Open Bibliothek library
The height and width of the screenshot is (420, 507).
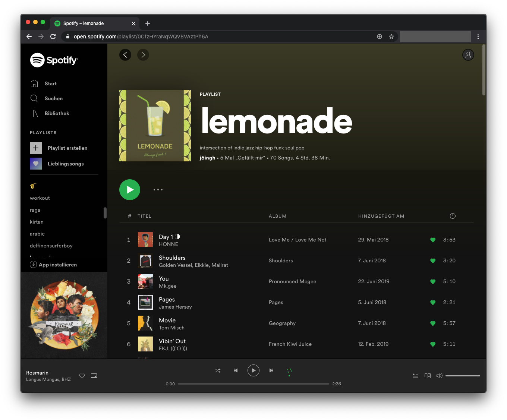50,113
